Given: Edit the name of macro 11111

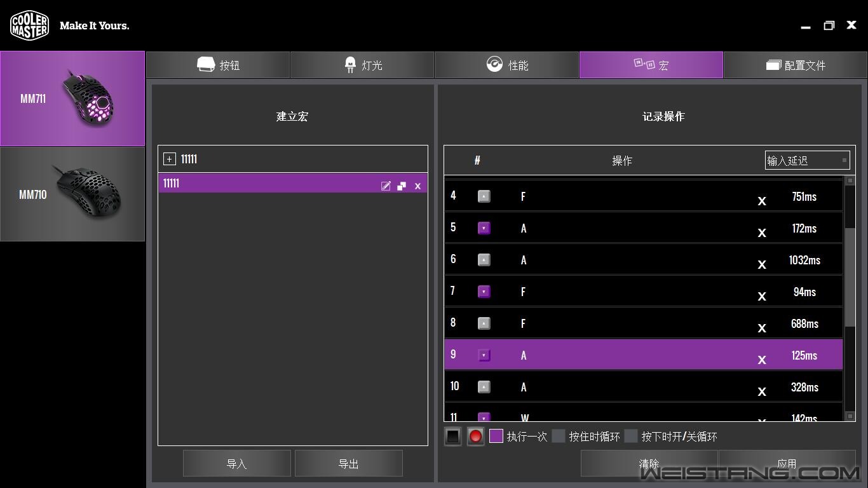Looking at the screenshot, I should point(386,186).
